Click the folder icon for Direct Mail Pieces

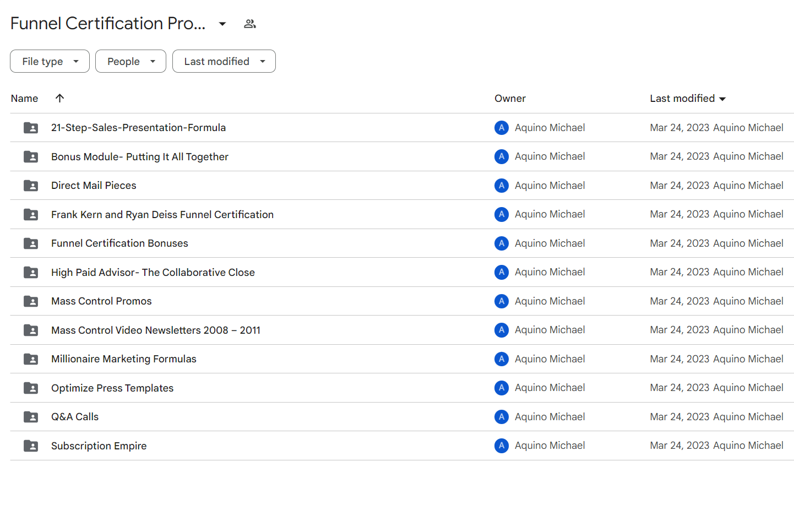(x=31, y=186)
